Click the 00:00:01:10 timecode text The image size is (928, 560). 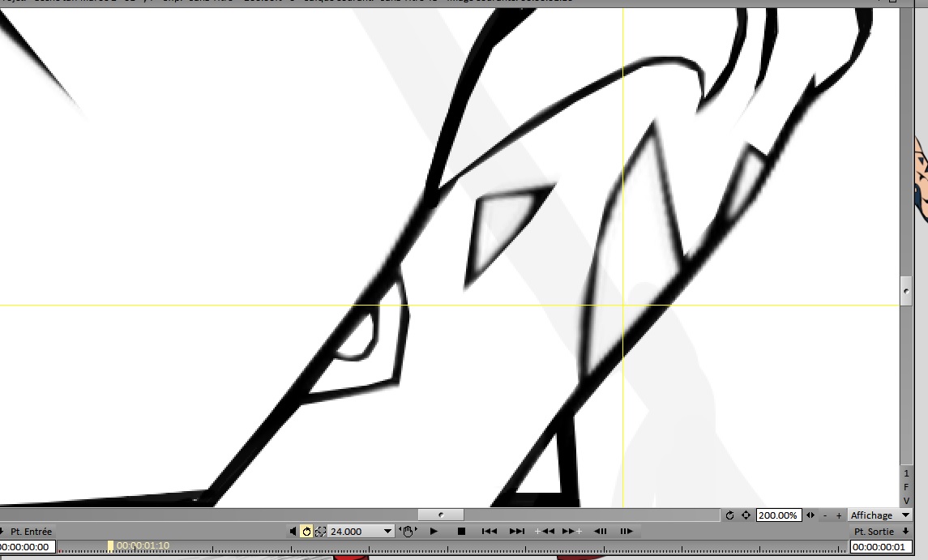[x=143, y=545]
